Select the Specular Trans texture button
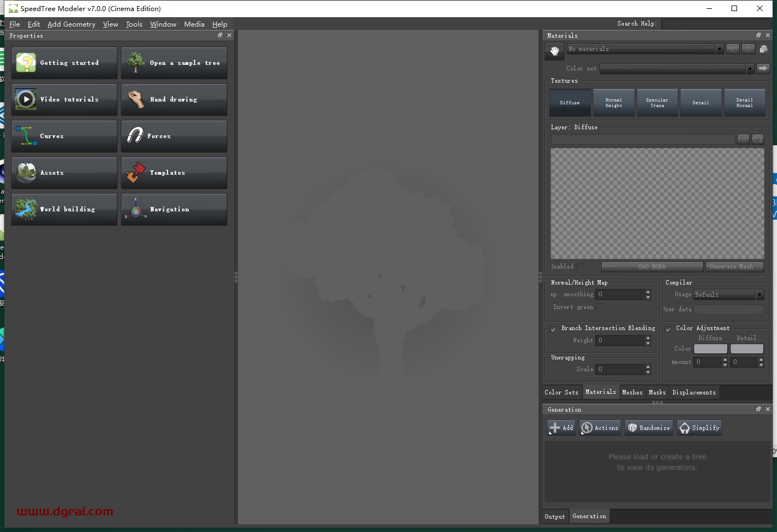 pyautogui.click(x=657, y=103)
